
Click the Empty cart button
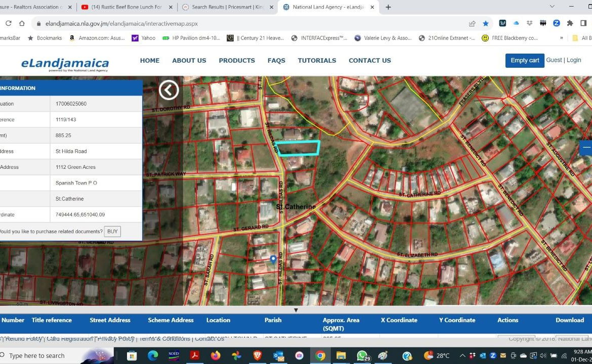click(x=525, y=60)
